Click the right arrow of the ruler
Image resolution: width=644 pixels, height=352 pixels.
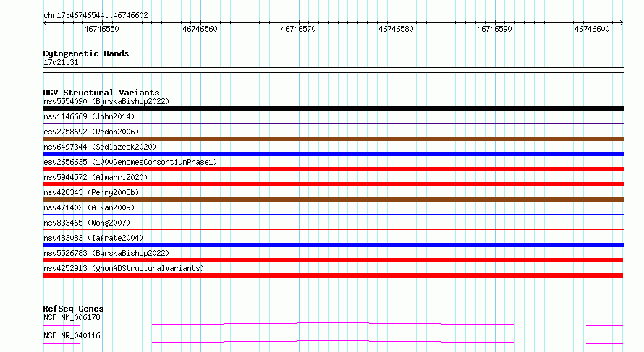click(x=622, y=23)
